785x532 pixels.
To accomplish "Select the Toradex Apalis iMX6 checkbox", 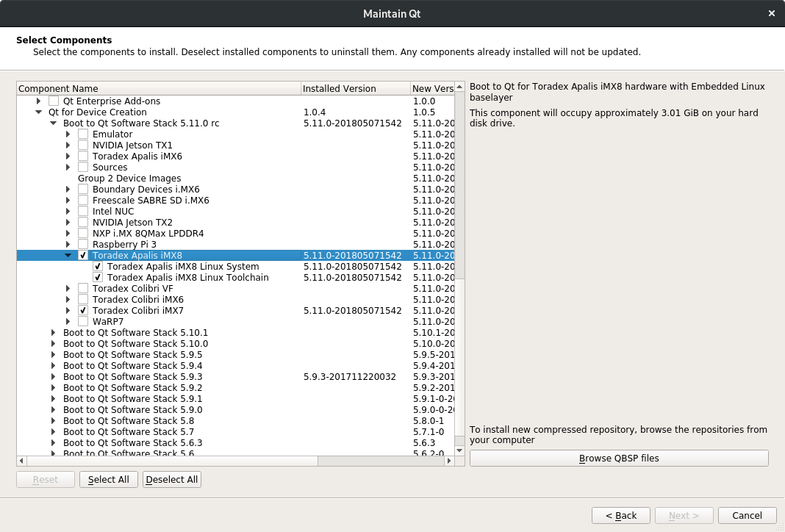I will 83,157.
